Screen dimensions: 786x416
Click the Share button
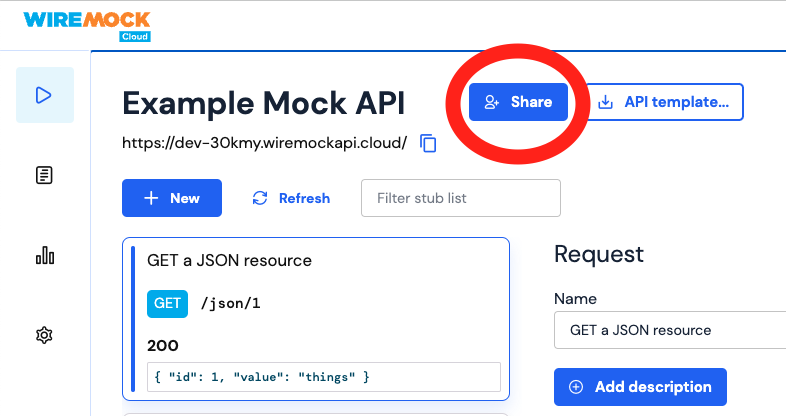(x=518, y=102)
